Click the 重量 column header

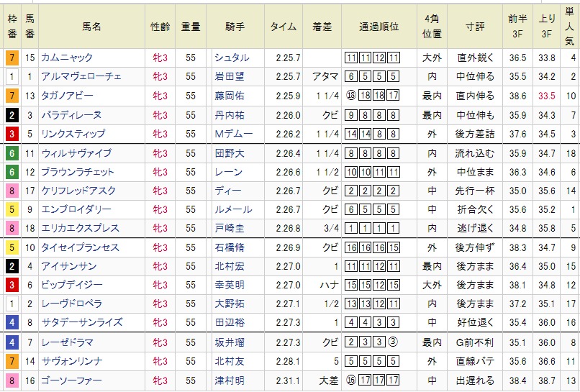pos(191,27)
